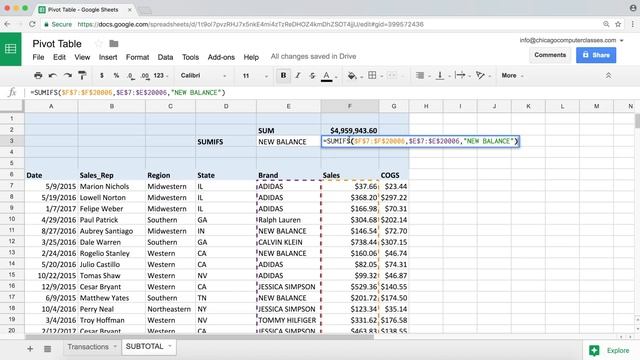Format as currency with dollar icon
Viewport: 640px width, 360px height.
pos(102,76)
